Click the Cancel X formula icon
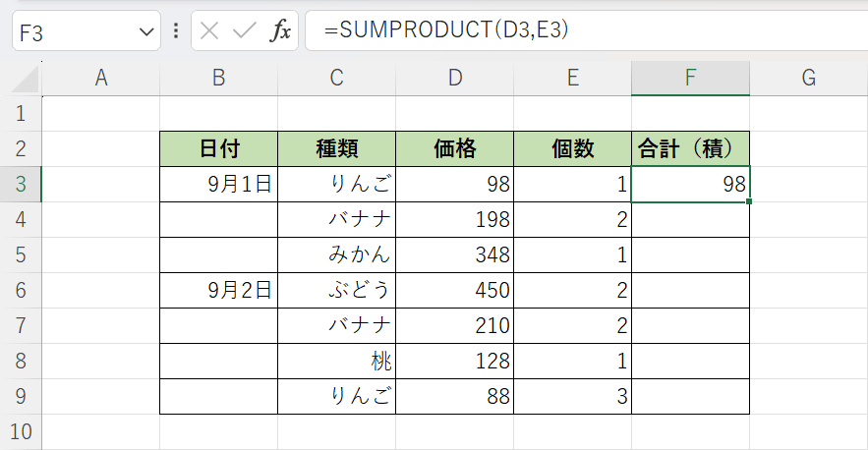Viewport: 868px width, 450px height. (x=209, y=31)
